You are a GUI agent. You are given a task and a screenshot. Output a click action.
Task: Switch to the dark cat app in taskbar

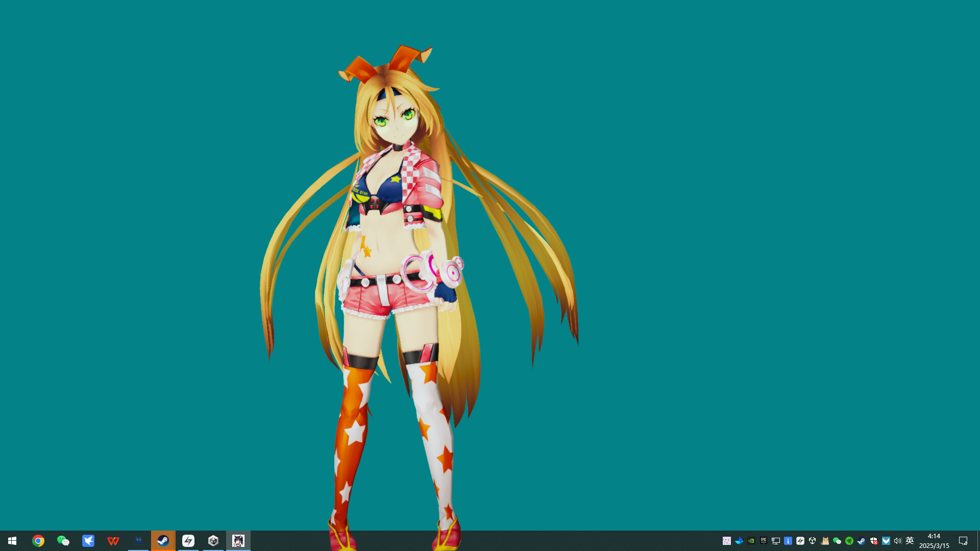[x=138, y=541]
